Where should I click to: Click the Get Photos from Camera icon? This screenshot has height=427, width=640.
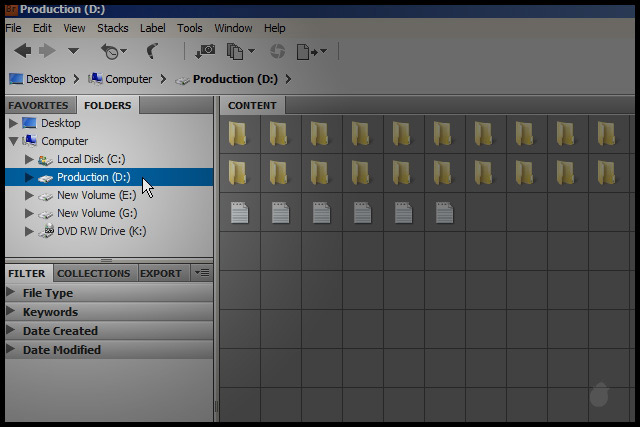[x=205, y=51]
